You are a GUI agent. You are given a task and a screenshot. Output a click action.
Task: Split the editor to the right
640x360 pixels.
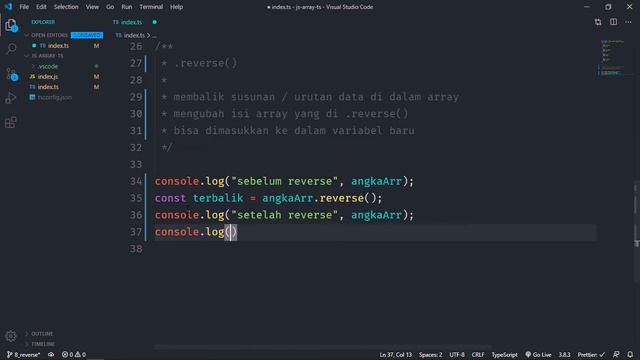pyautogui.click(x=613, y=22)
